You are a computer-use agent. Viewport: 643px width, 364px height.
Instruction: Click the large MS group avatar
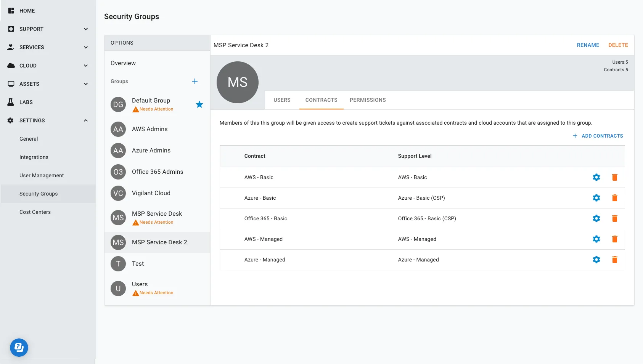(x=238, y=82)
